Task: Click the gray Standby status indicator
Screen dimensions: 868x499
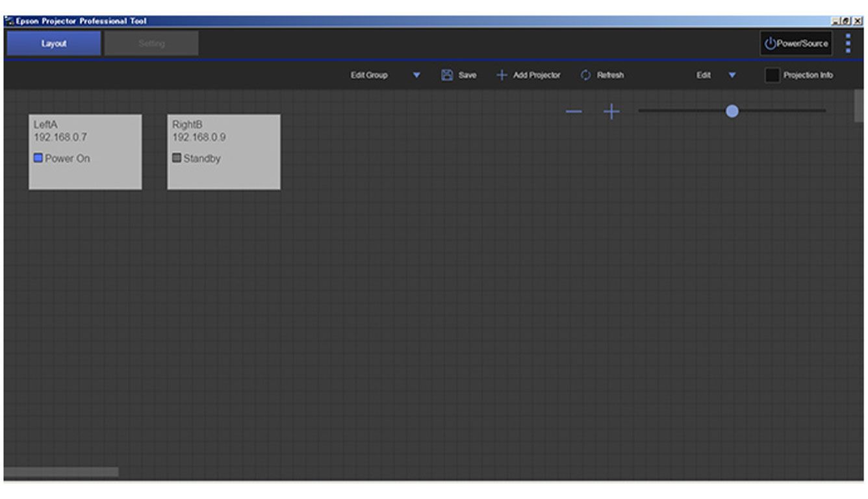Action: click(x=177, y=158)
